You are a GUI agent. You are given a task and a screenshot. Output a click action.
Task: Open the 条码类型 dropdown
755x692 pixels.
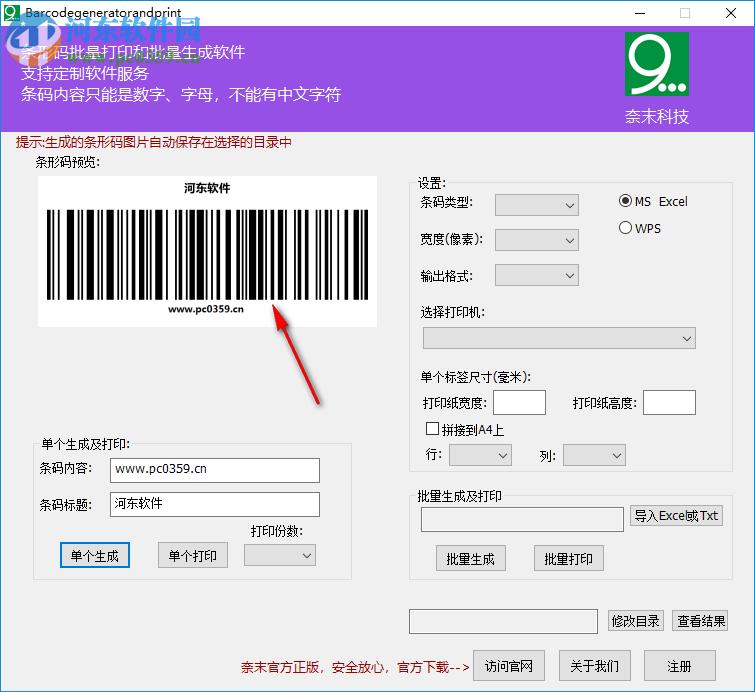[x=537, y=205]
